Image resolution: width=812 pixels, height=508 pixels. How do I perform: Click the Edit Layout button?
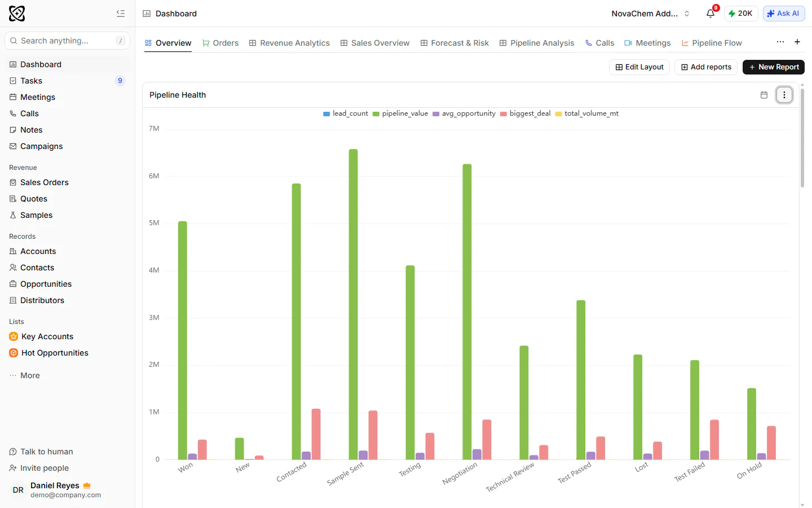click(639, 67)
